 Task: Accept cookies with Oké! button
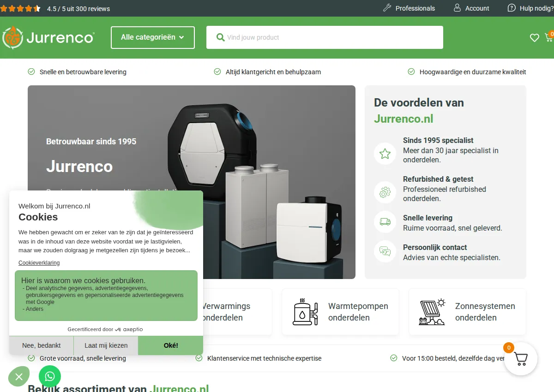(x=171, y=345)
